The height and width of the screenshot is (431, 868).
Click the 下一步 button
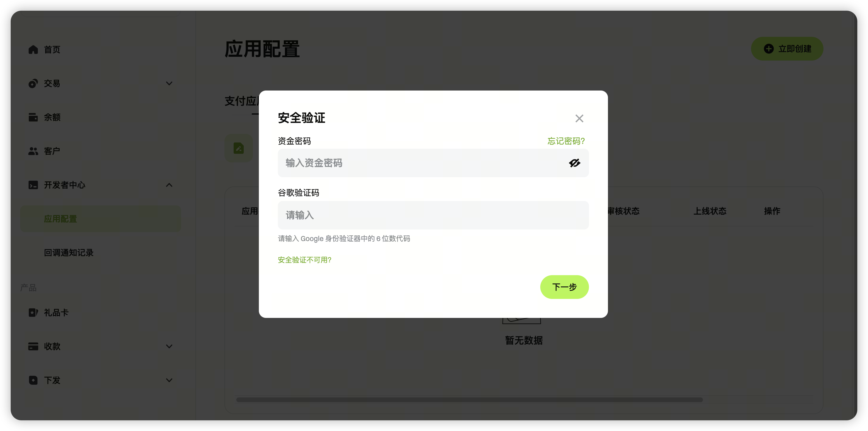click(x=564, y=287)
